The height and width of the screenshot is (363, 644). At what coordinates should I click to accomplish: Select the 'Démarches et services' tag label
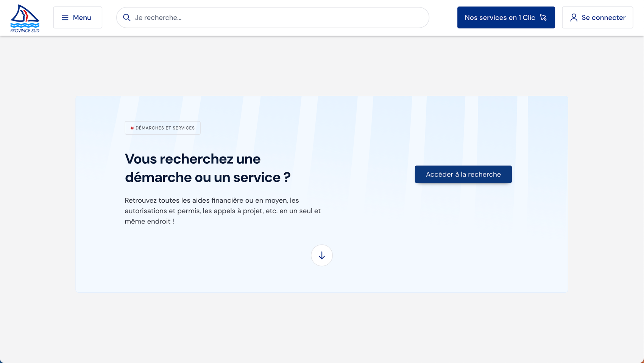[x=165, y=128]
